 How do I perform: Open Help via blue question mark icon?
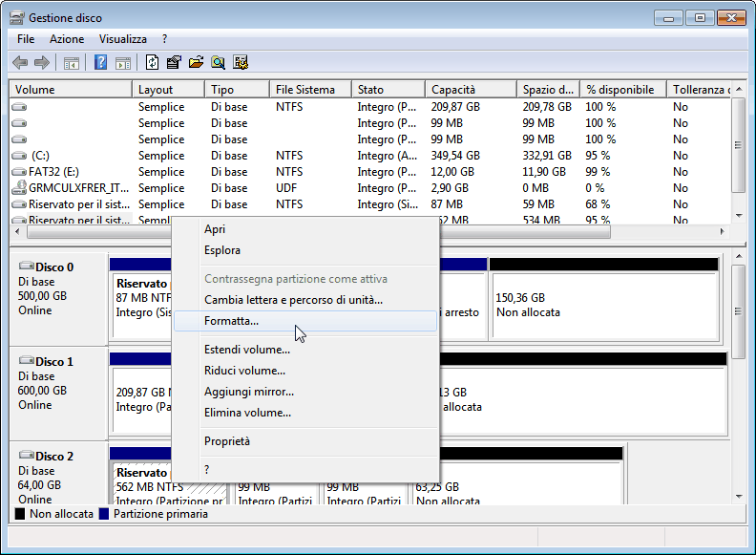click(x=100, y=63)
